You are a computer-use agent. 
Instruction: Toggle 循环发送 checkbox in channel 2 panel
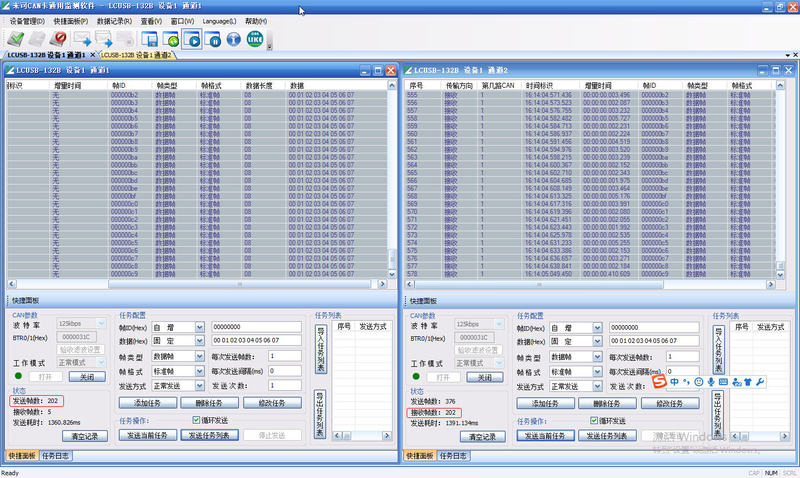point(596,421)
